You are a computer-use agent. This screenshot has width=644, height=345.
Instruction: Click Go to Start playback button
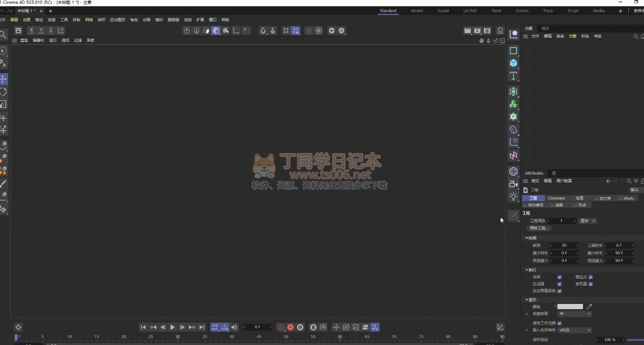(143, 327)
